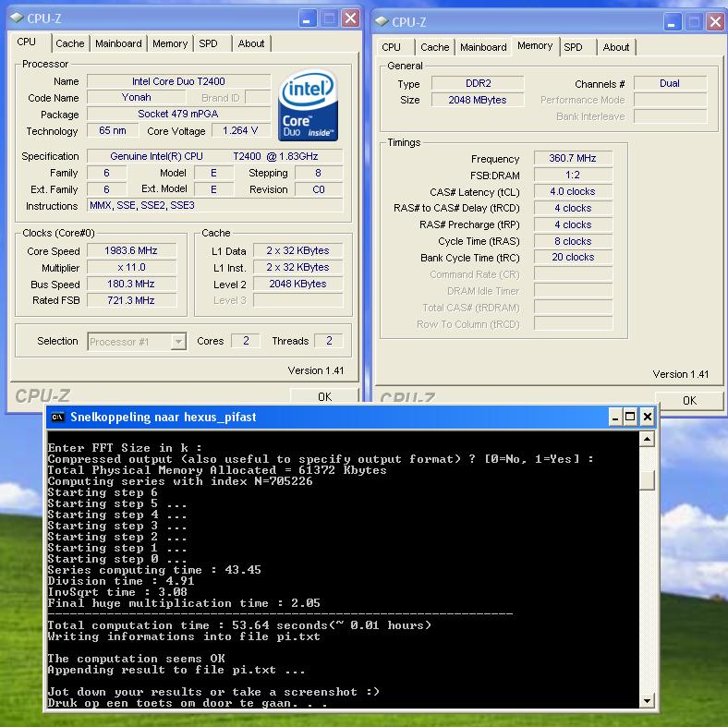Open Cache tab in right CPU-Z window
The width and height of the screenshot is (728, 727).
pyautogui.click(x=434, y=47)
